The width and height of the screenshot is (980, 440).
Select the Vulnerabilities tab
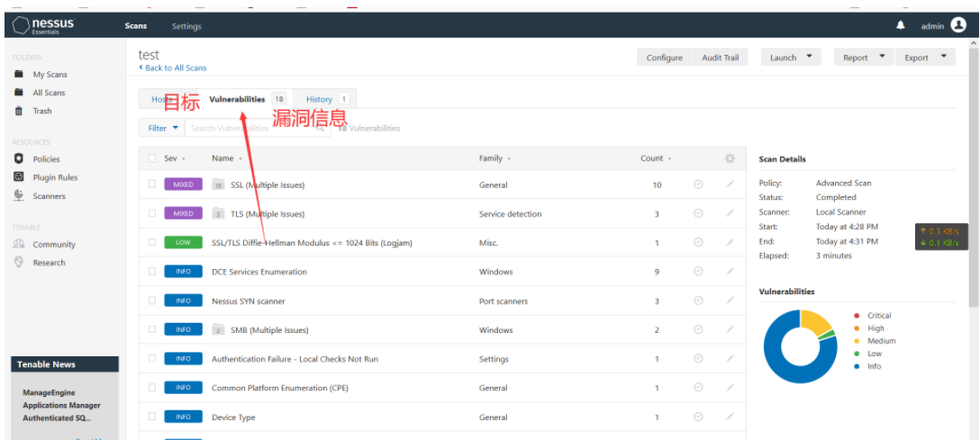pyautogui.click(x=248, y=99)
